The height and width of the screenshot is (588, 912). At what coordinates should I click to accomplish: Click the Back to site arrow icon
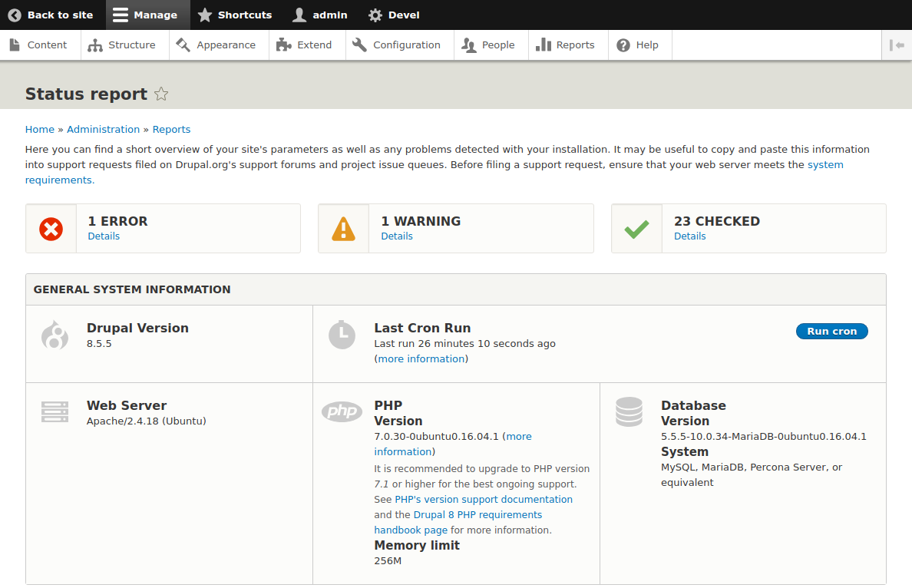click(15, 15)
